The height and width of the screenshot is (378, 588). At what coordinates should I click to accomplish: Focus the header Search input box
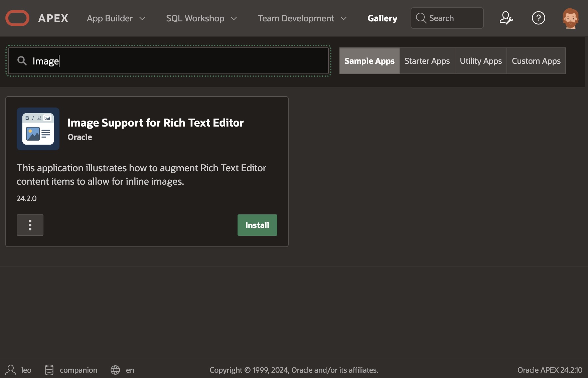[447, 18]
